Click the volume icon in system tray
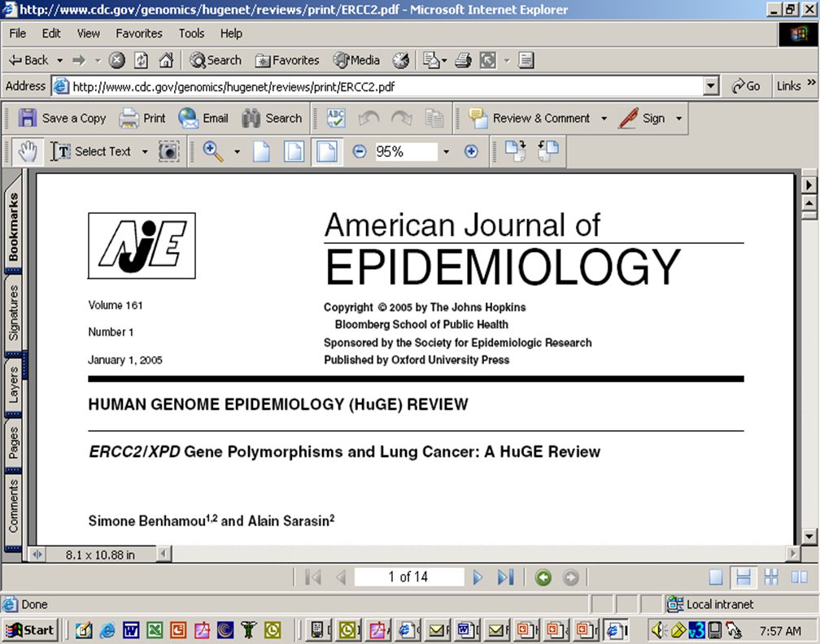The height and width of the screenshot is (644, 820). tap(658, 630)
